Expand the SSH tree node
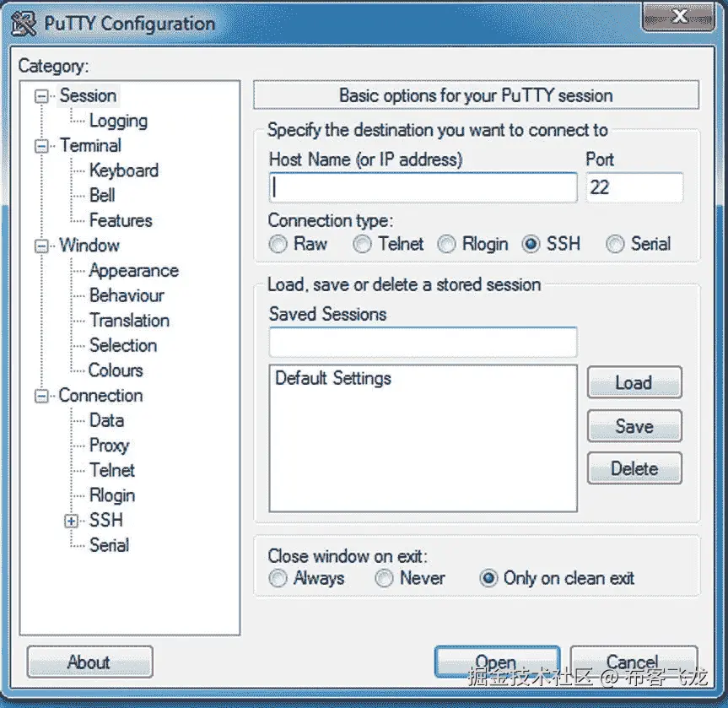Image resolution: width=728 pixels, height=708 pixels. (x=71, y=521)
